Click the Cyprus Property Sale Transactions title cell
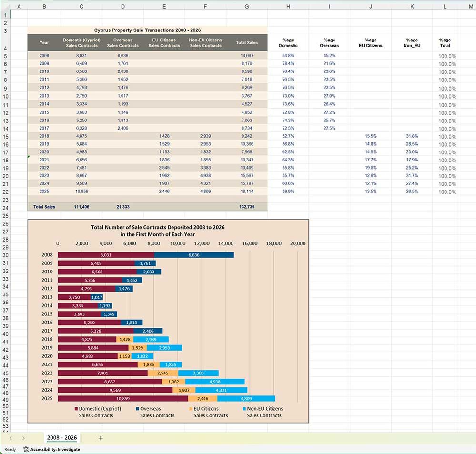This screenshot has width=476, height=454. point(147,30)
